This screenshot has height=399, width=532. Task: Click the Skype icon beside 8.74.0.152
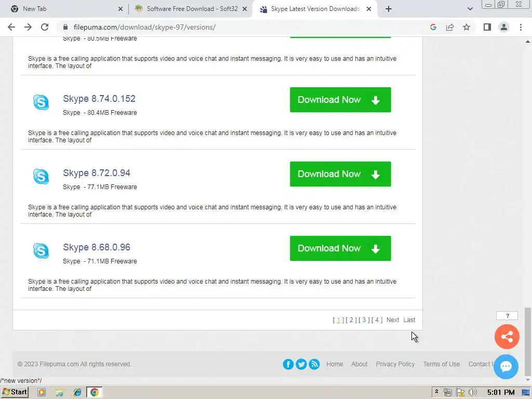41,102
